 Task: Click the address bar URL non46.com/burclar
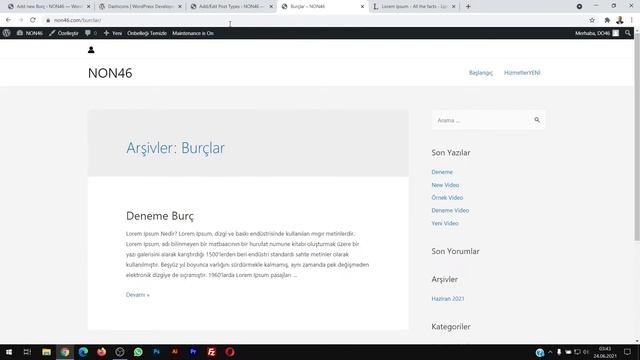pyautogui.click(x=78, y=20)
